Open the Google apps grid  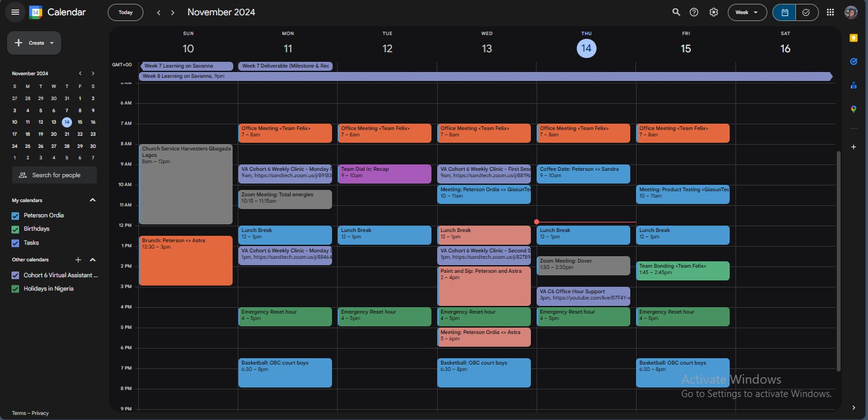(x=830, y=12)
